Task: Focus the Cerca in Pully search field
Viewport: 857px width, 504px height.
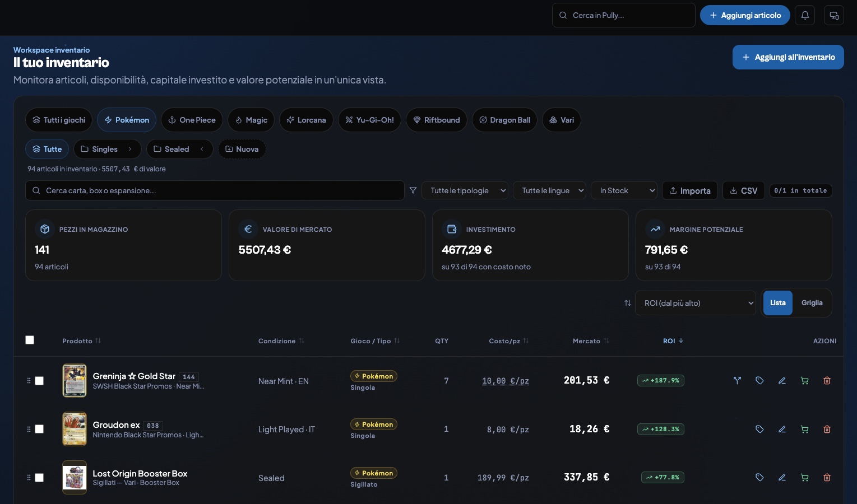Action: click(x=624, y=15)
